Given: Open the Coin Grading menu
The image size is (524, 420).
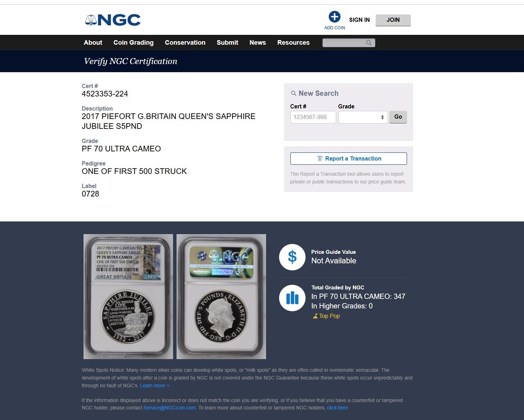Looking at the screenshot, I should point(134,43).
